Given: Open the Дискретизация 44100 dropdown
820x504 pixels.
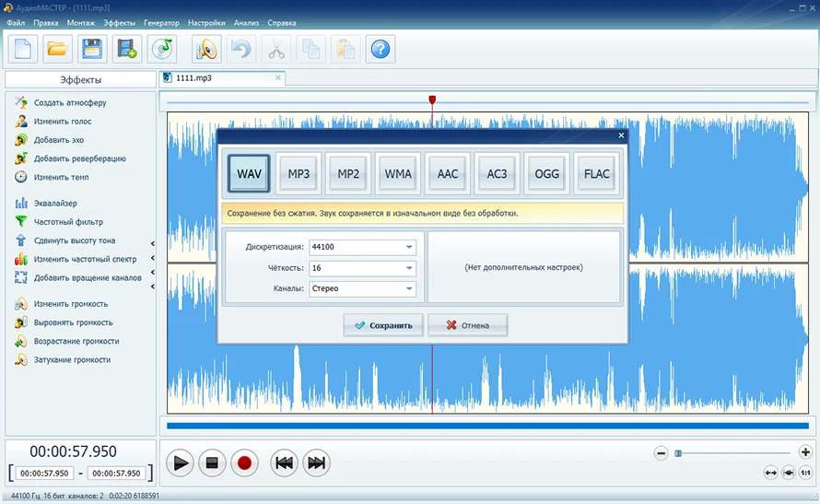Looking at the screenshot, I should [362, 247].
